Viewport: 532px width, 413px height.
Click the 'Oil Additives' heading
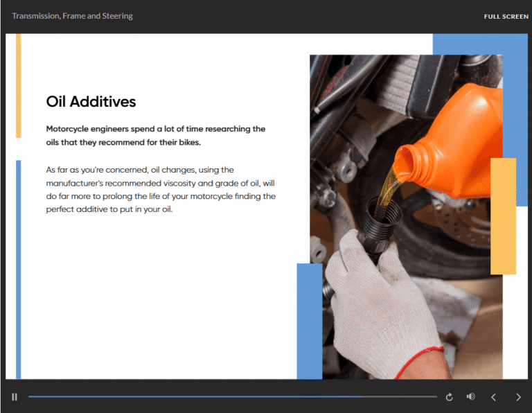tap(91, 101)
